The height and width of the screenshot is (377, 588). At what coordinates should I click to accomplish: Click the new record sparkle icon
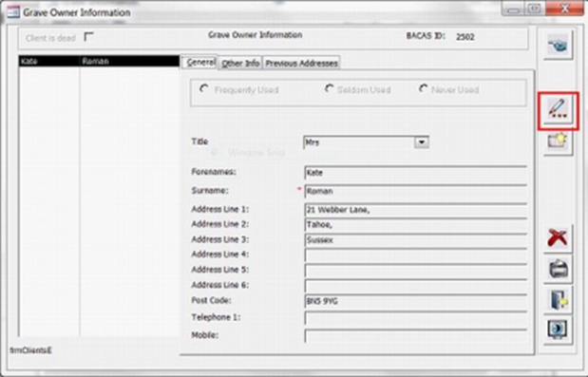click(x=558, y=141)
